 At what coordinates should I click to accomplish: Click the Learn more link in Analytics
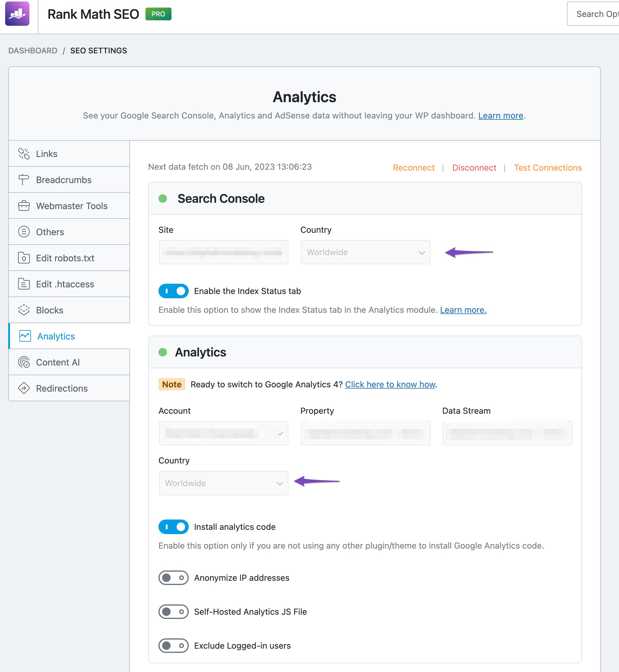pos(500,115)
